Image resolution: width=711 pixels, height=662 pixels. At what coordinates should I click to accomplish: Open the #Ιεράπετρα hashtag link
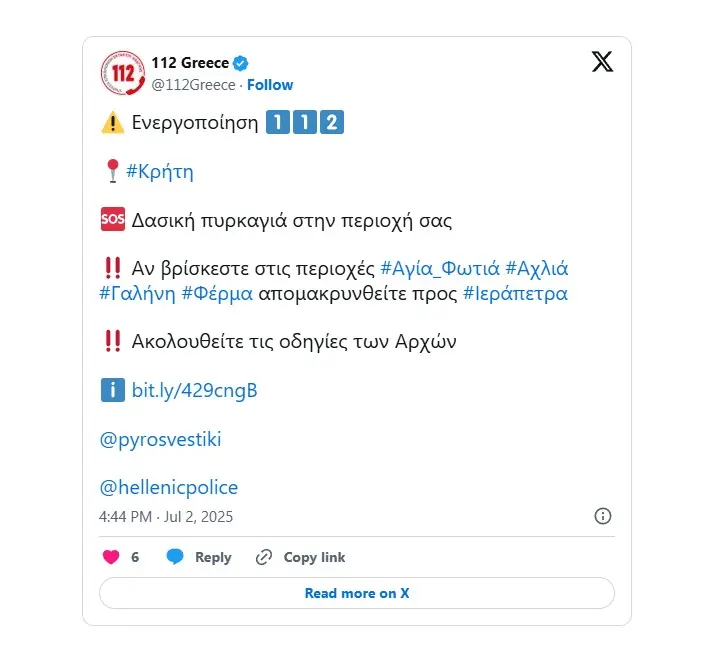tap(515, 293)
